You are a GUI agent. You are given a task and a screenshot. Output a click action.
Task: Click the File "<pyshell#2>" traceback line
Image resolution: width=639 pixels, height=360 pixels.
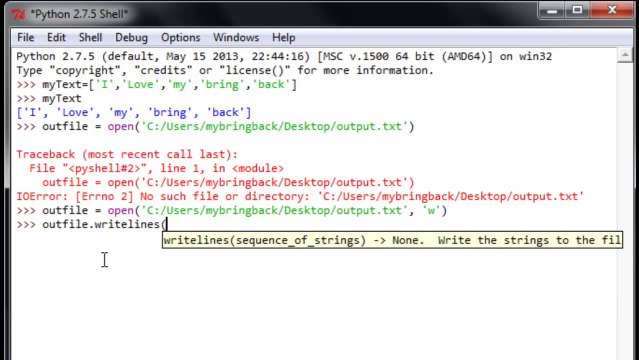[x=156, y=168]
